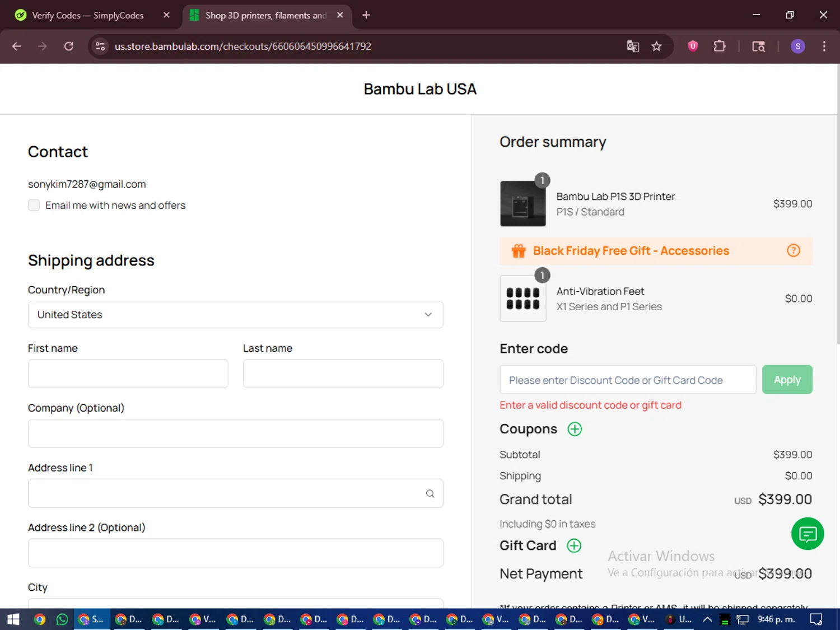Open site information icon in address bar
The height and width of the screenshot is (630, 840).
pos(100,46)
